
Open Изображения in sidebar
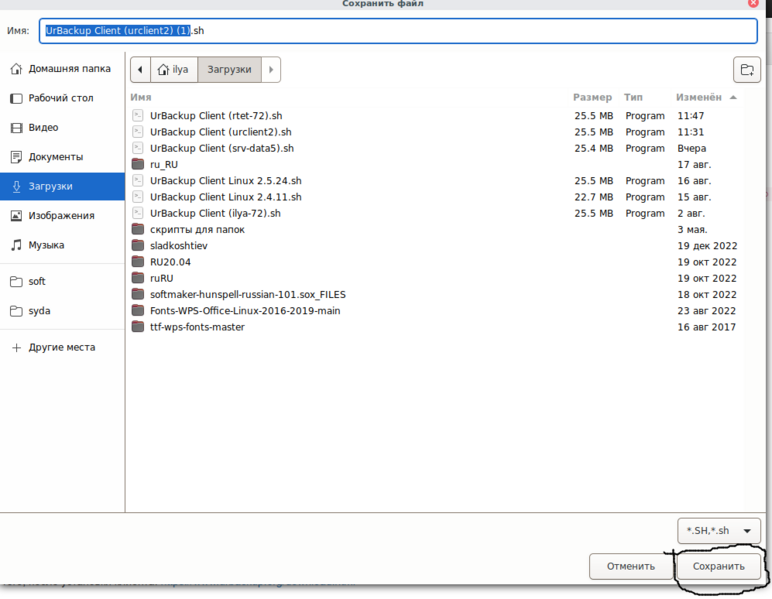pos(62,216)
